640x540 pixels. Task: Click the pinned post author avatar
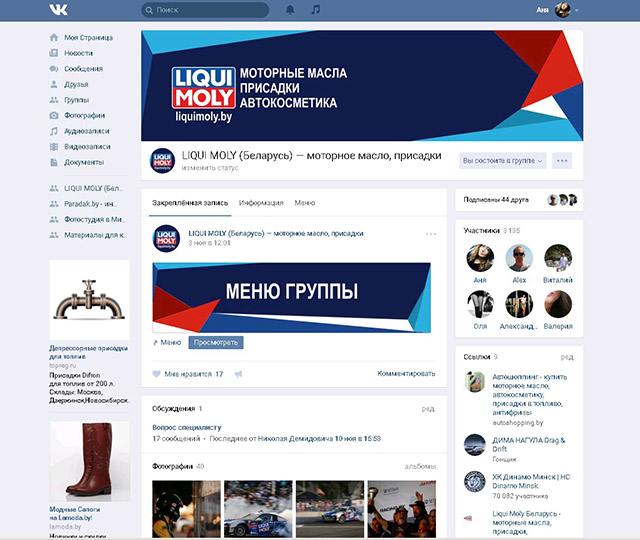tap(166, 238)
